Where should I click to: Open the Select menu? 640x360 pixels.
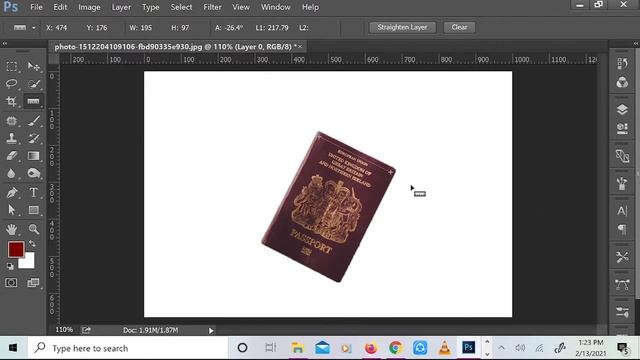tap(181, 7)
